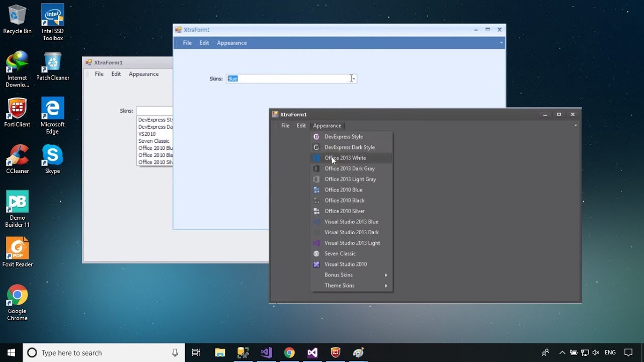Select the DevExpress Style skin icon
This screenshot has width=644, height=362.
pyautogui.click(x=316, y=137)
